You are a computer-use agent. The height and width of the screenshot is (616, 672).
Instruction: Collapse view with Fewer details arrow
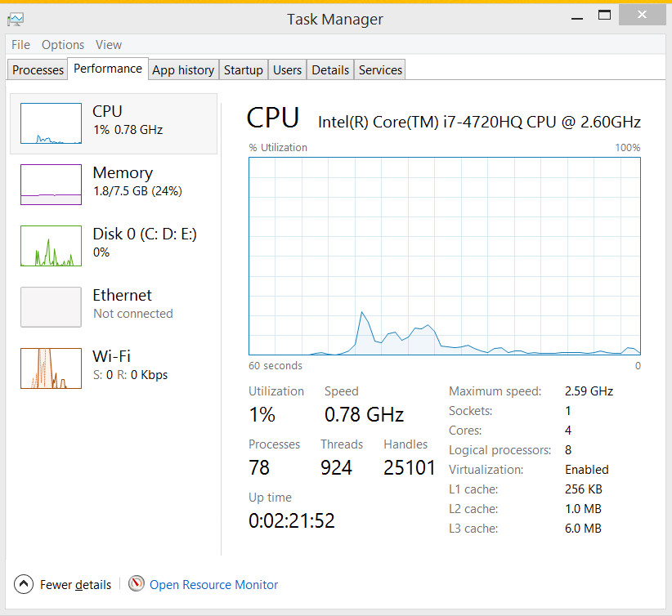point(24,584)
